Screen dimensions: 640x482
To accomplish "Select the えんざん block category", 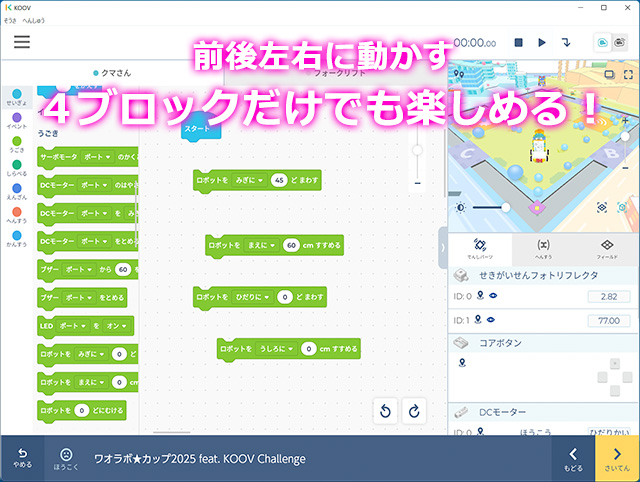I will click(17, 192).
